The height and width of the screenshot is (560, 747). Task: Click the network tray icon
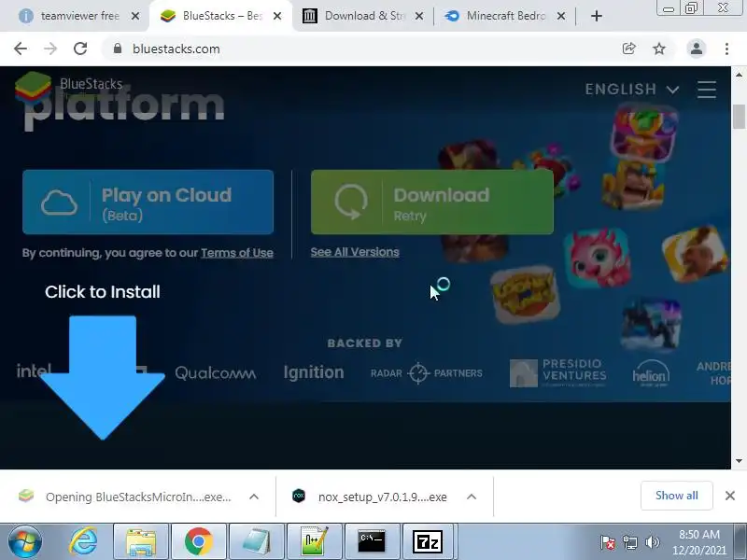629,542
